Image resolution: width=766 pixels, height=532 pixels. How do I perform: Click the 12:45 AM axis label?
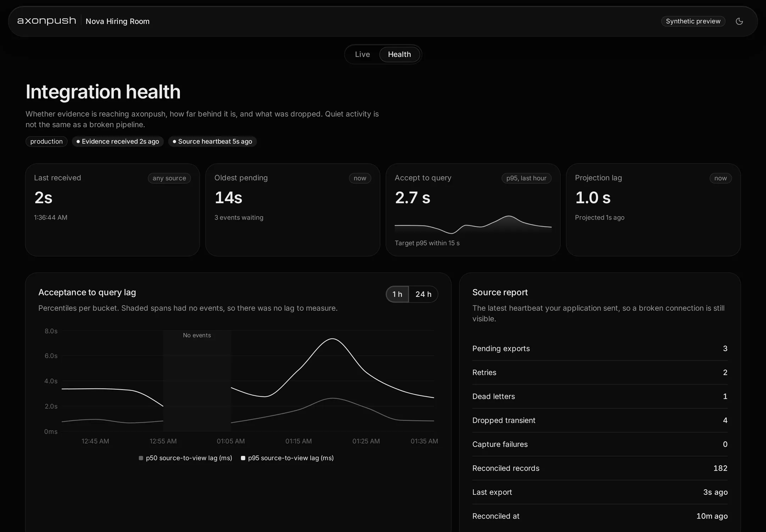click(95, 441)
